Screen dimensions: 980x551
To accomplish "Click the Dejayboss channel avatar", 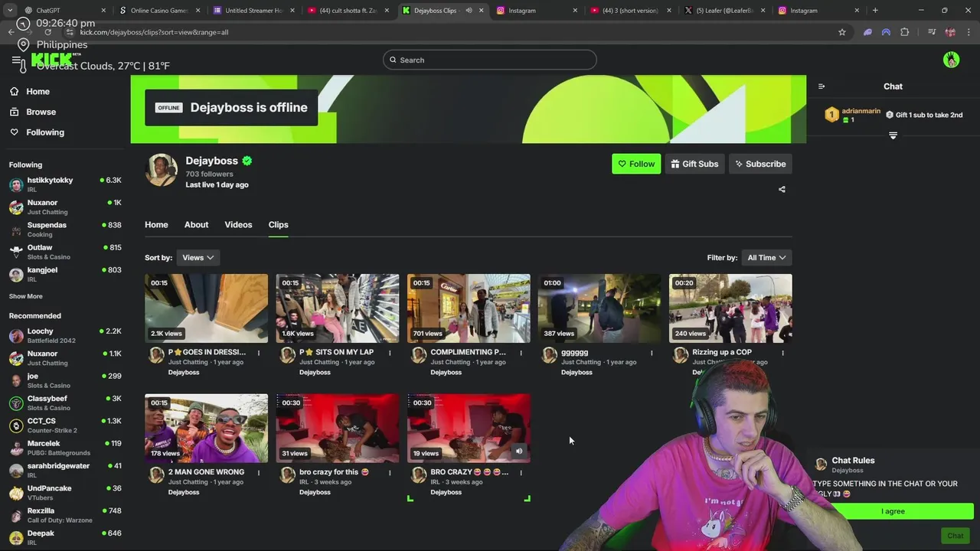I will point(162,170).
